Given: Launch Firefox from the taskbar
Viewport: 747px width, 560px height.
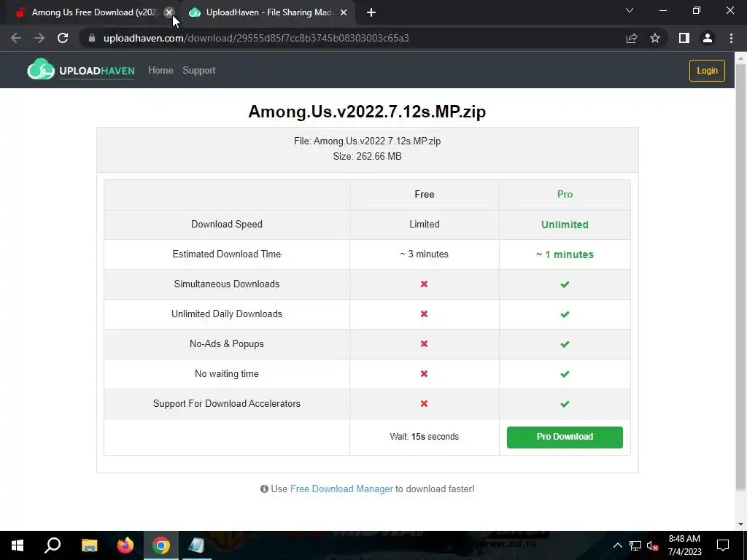Looking at the screenshot, I should click(x=125, y=545).
